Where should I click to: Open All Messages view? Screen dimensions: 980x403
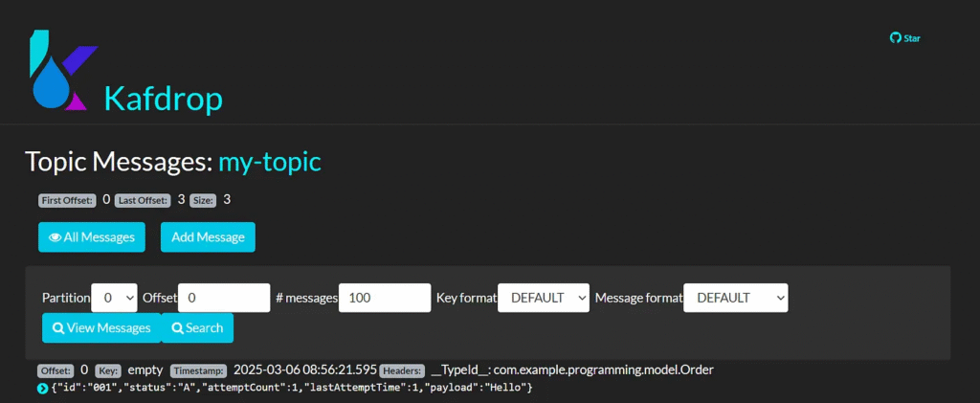(92, 236)
